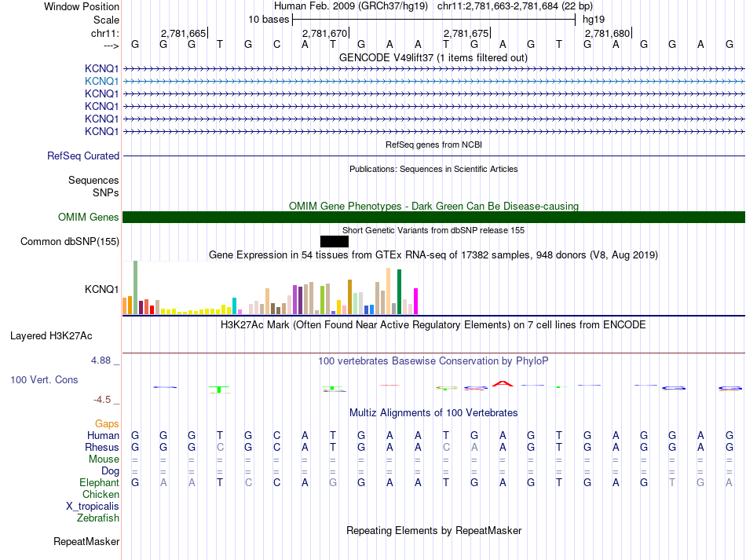This screenshot has width=746, height=560.
Task: Click the magenta bar in the GTEx chart
Action: (x=415, y=301)
